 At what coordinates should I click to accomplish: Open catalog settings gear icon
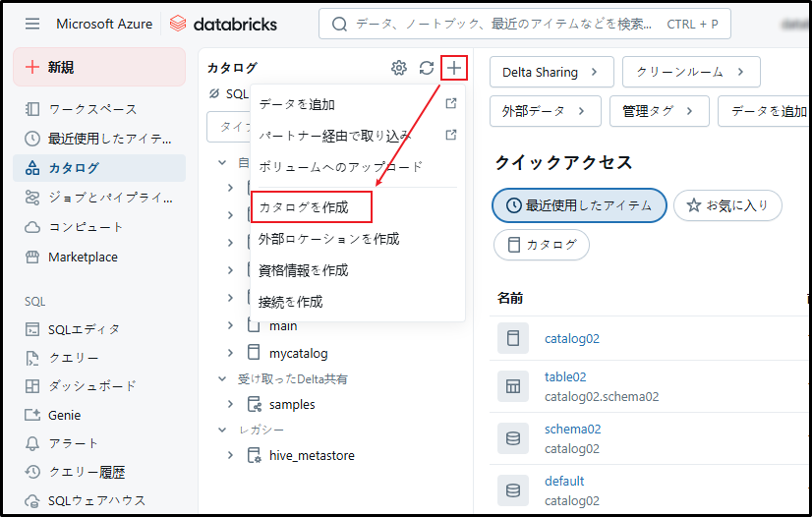[x=399, y=68]
